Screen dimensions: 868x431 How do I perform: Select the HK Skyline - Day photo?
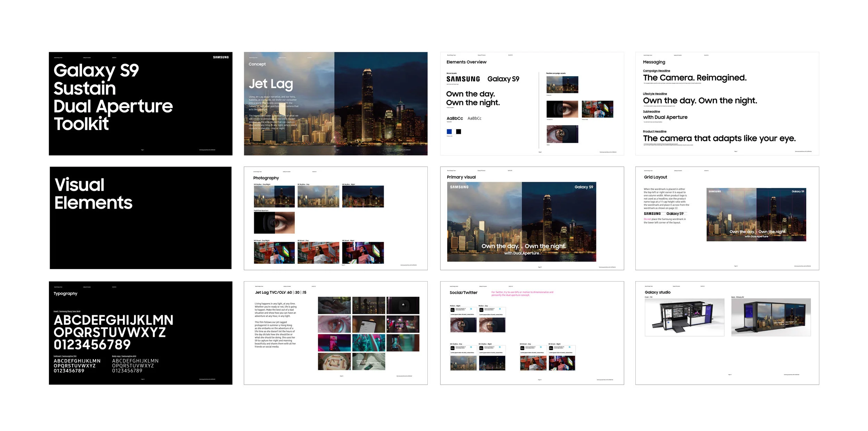[x=318, y=196]
